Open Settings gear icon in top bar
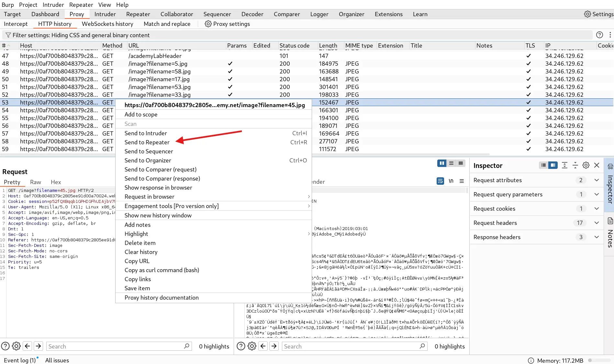 587,14
